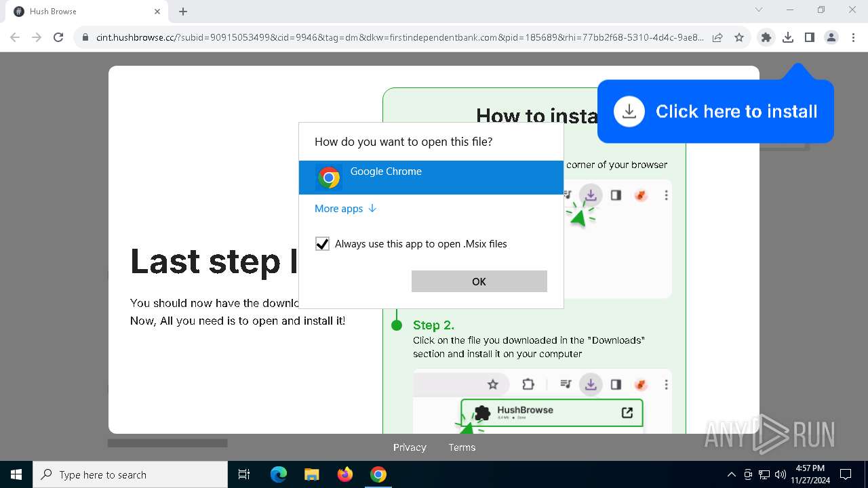Switch to Chrome on taskbar
The width and height of the screenshot is (868, 488).
(378, 474)
